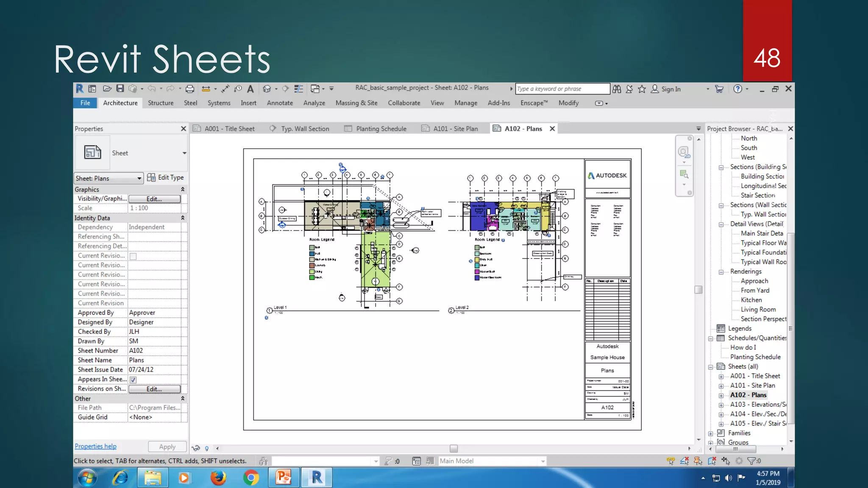868x488 pixels.
Task: Open the project with the Open folder icon
Action: (107, 89)
